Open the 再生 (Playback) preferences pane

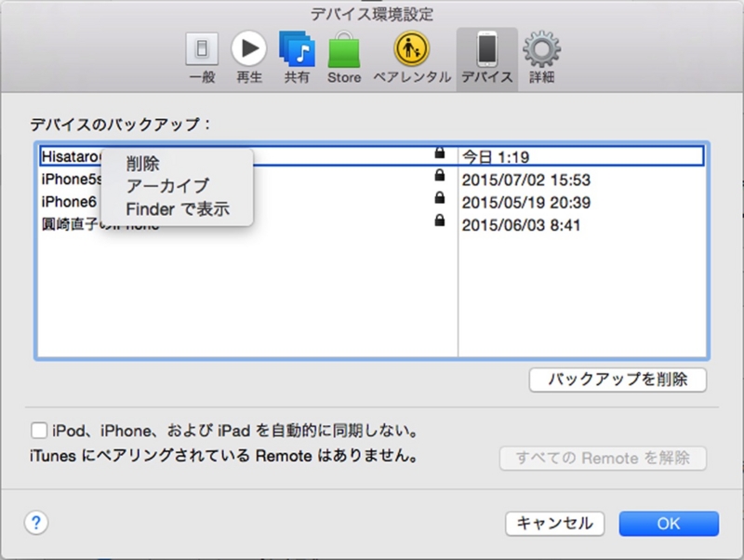249,58
